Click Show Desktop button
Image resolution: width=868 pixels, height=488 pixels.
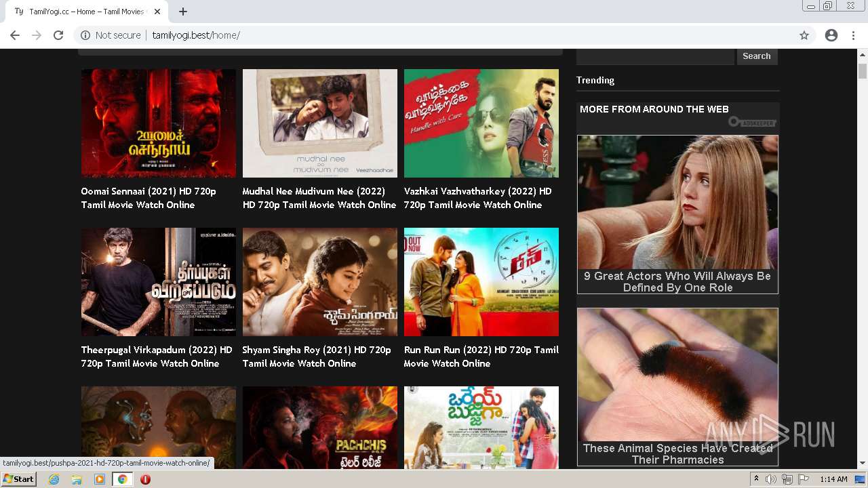pyautogui.click(x=861, y=479)
